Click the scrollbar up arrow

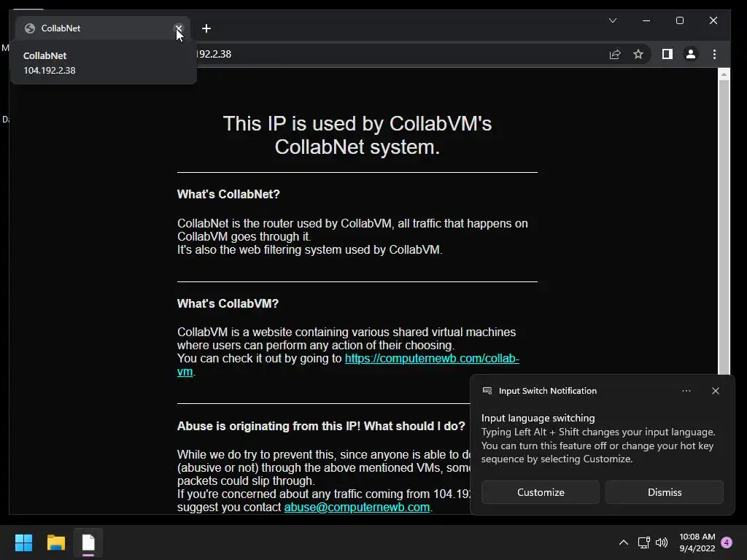[x=724, y=74]
